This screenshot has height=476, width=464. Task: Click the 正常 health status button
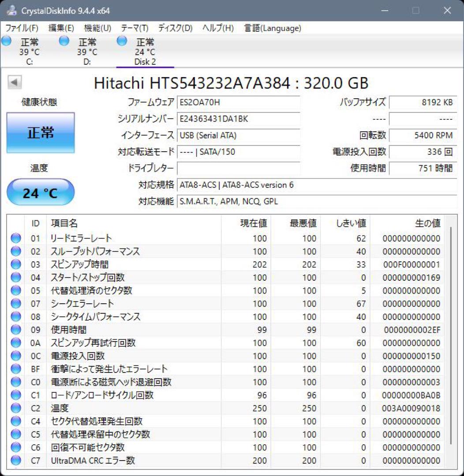41,132
